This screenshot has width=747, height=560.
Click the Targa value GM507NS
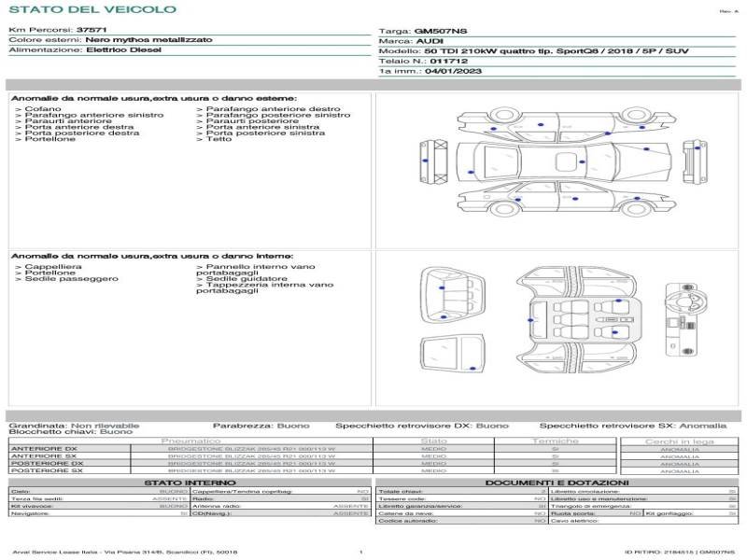(x=441, y=31)
